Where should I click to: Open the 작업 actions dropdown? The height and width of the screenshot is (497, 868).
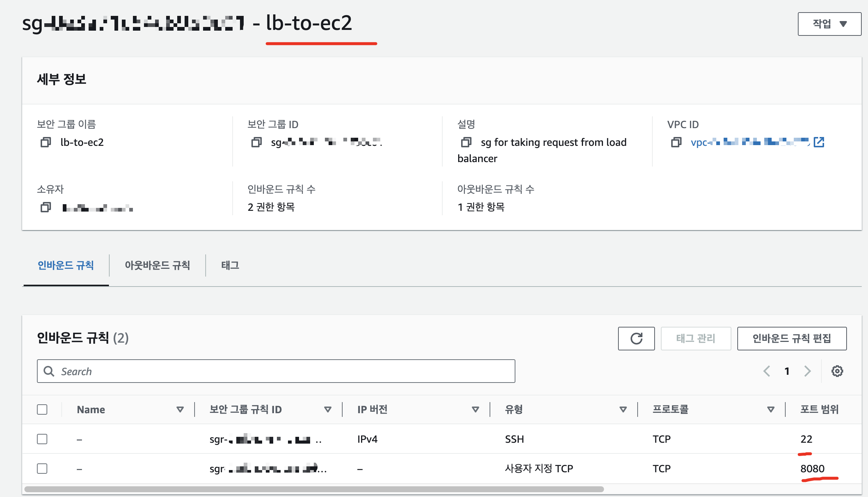coord(829,24)
